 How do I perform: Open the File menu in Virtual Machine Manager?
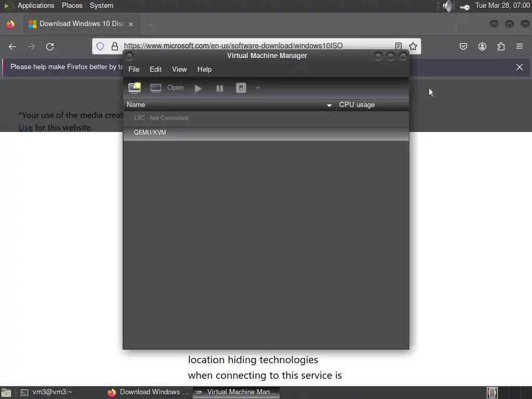click(x=134, y=69)
